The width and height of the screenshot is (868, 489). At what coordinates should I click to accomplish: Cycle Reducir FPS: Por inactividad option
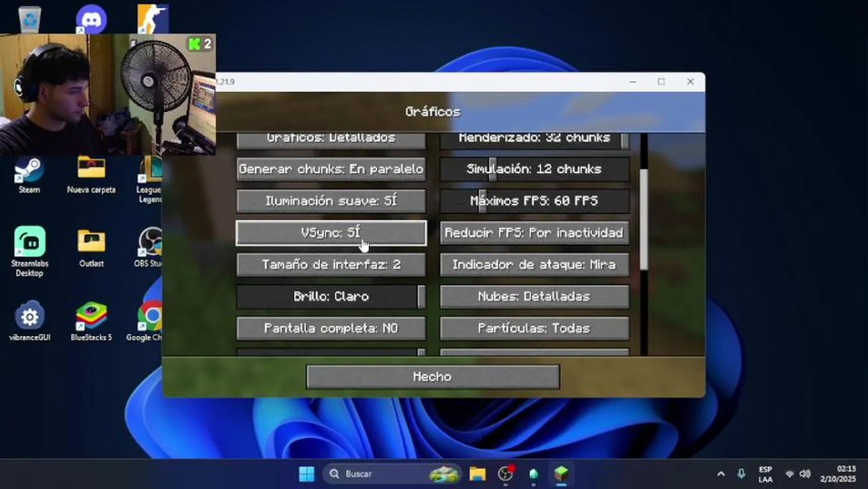coord(535,233)
